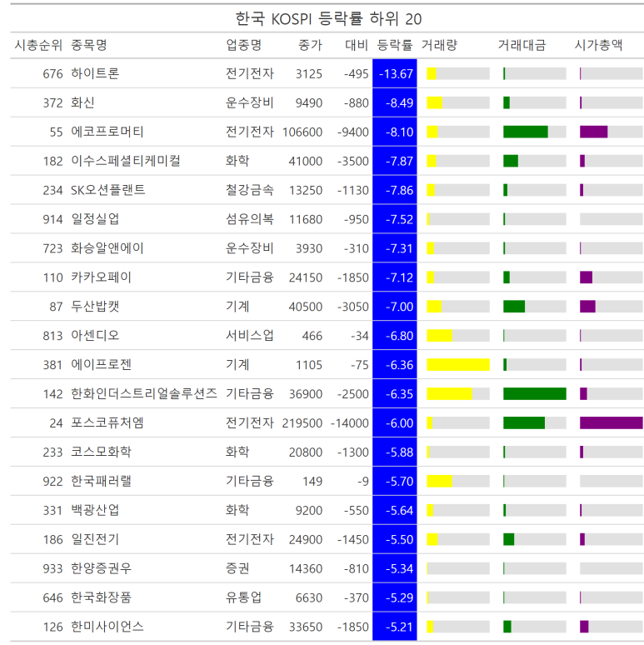The width and height of the screenshot is (644, 645).
Task: Select stock name '화신'
Action: click(x=82, y=102)
